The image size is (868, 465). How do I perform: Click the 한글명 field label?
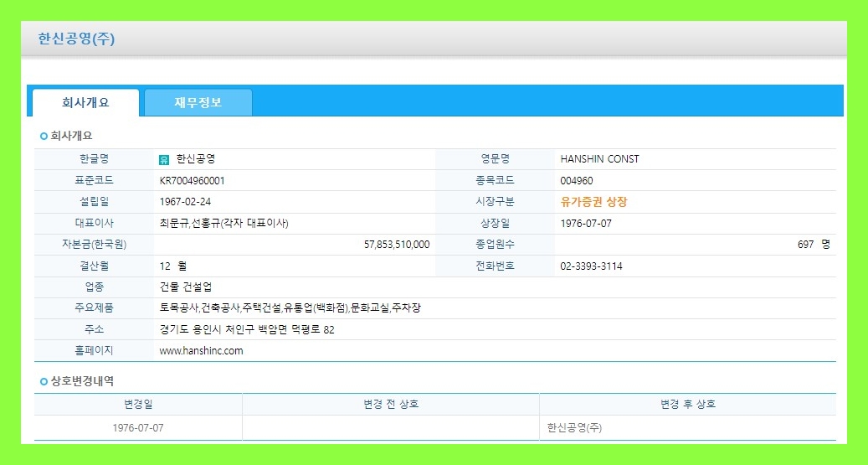(94, 159)
